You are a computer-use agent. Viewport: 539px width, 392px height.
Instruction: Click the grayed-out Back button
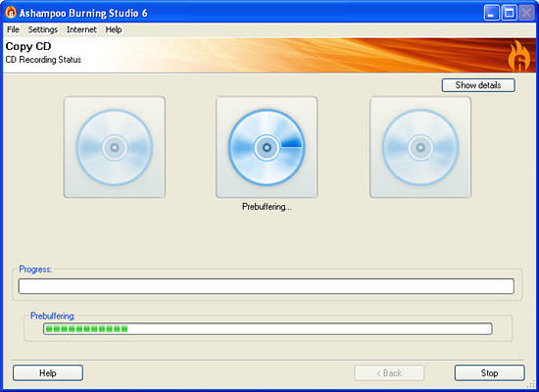click(389, 373)
